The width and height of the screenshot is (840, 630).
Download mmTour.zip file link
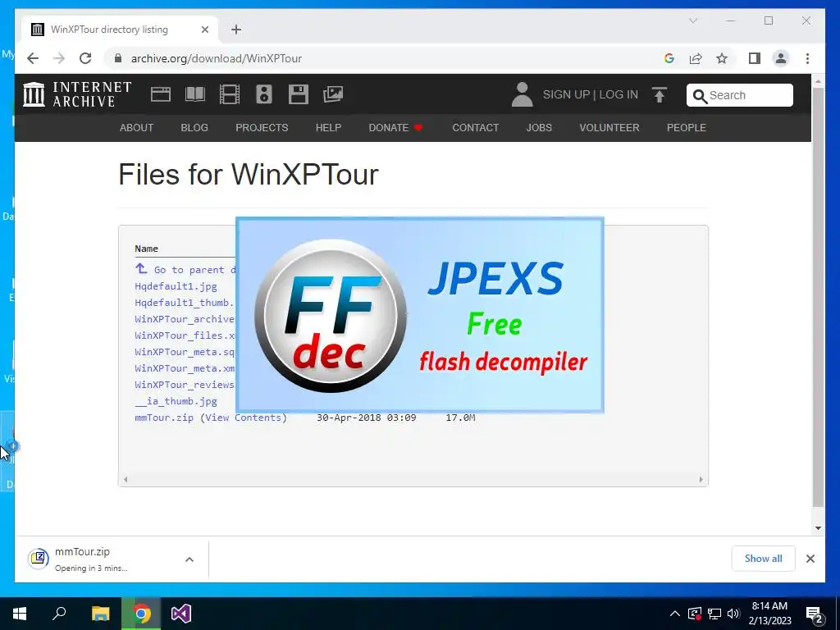(x=164, y=418)
